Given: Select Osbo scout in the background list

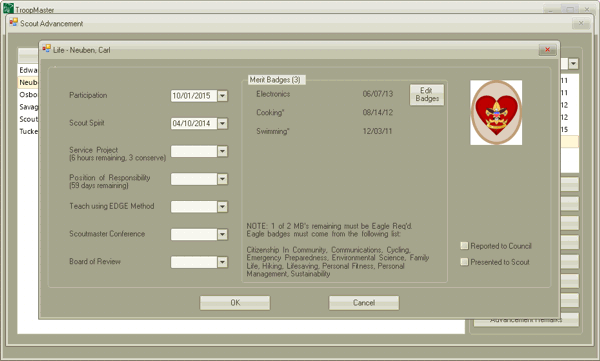Looking at the screenshot, I should (28, 95).
